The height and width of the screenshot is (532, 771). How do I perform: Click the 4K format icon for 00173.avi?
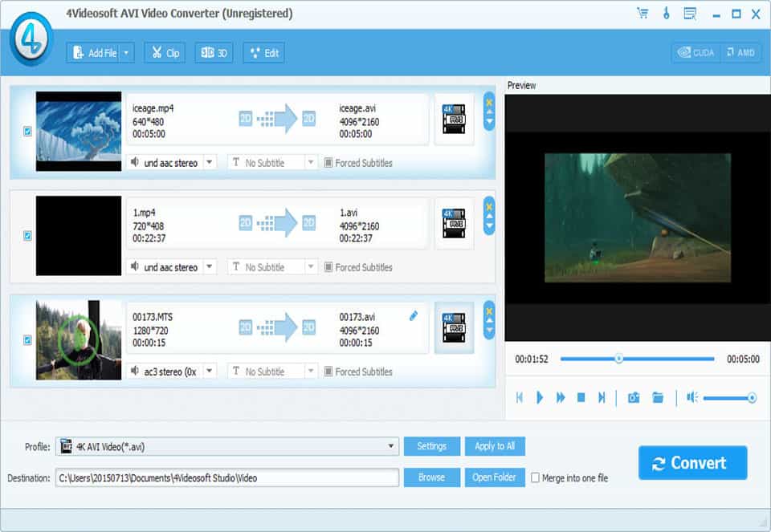click(454, 327)
